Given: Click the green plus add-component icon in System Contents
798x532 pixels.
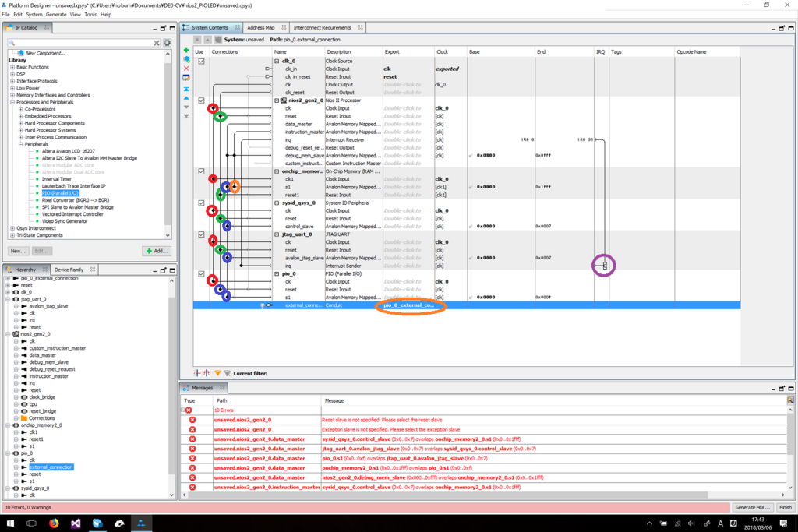Looking at the screenshot, I should click(x=186, y=50).
